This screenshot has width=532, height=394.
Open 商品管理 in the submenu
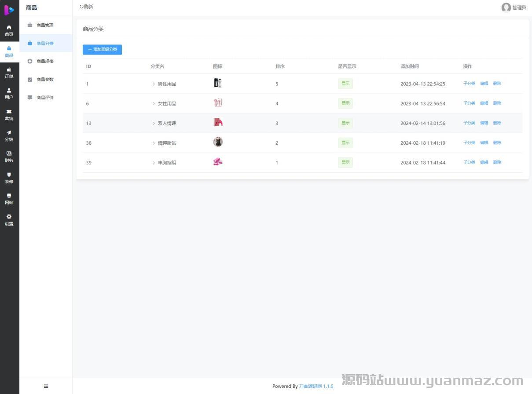[x=45, y=26]
